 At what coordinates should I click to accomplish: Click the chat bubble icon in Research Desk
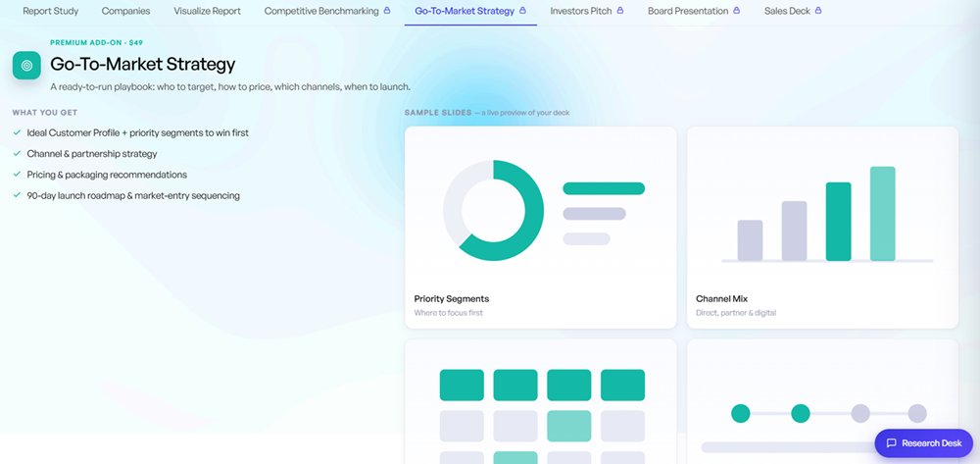tap(892, 443)
